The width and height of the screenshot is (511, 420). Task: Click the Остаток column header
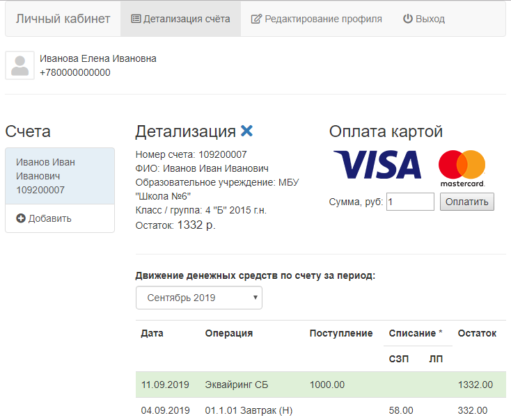coord(477,333)
